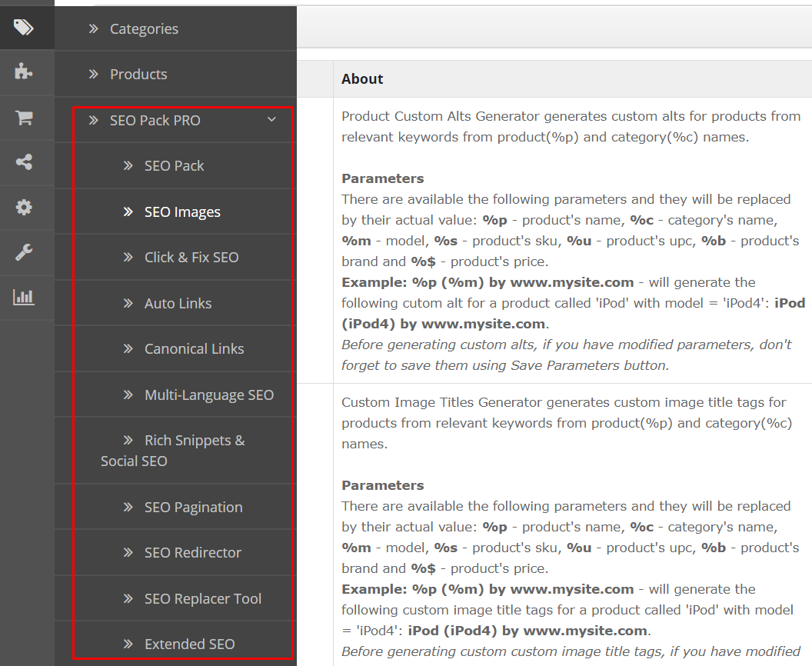Open the Reports bar chart icon
This screenshot has width=812, height=666.
point(24,298)
